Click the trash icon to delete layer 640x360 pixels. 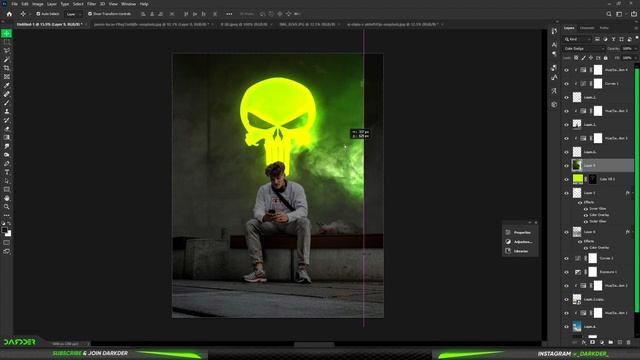coord(629,342)
